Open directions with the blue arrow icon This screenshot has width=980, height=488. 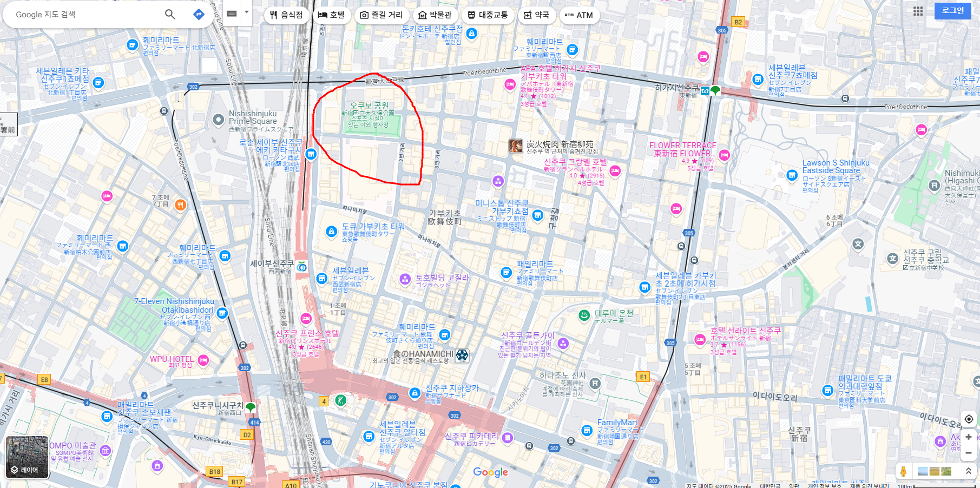click(x=199, y=15)
